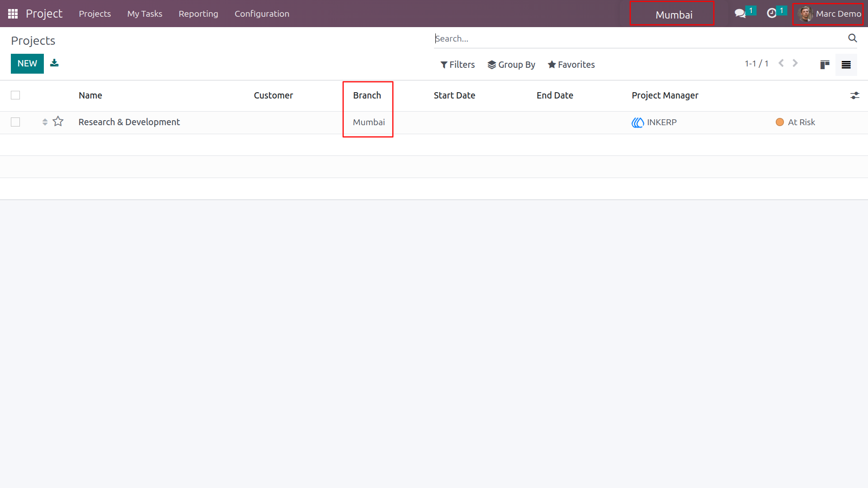Open the activities clock icon

(772, 14)
